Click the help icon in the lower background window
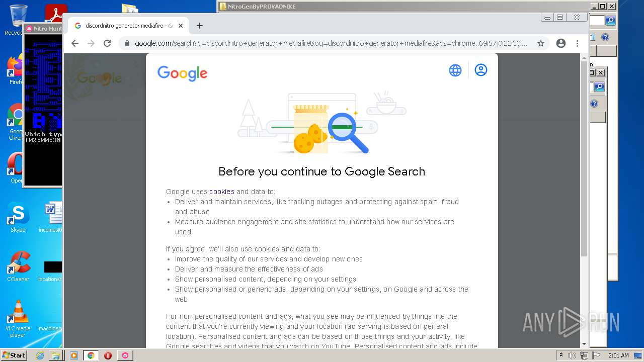This screenshot has width=644, height=362. [x=594, y=104]
